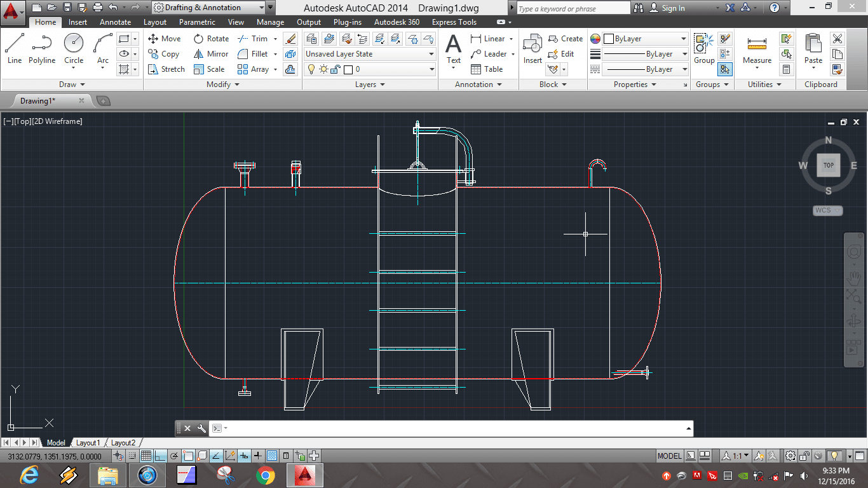
Task: Toggle object snap in status bar
Action: click(x=188, y=455)
